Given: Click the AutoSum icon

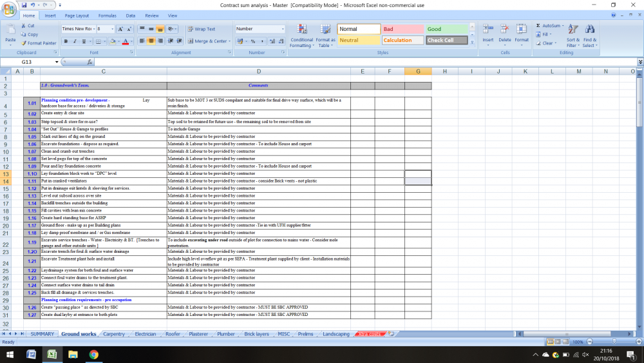Looking at the screenshot, I should point(538,26).
